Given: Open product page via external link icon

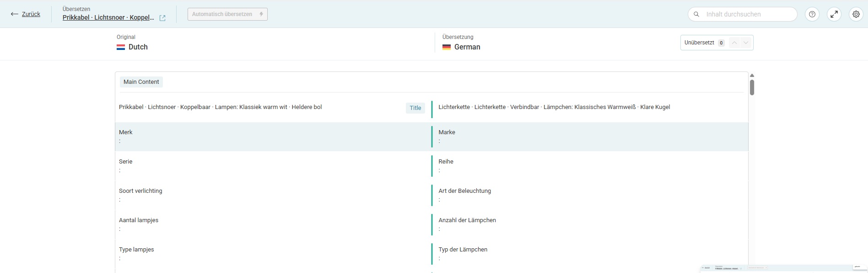Looking at the screenshot, I should pyautogui.click(x=162, y=18).
